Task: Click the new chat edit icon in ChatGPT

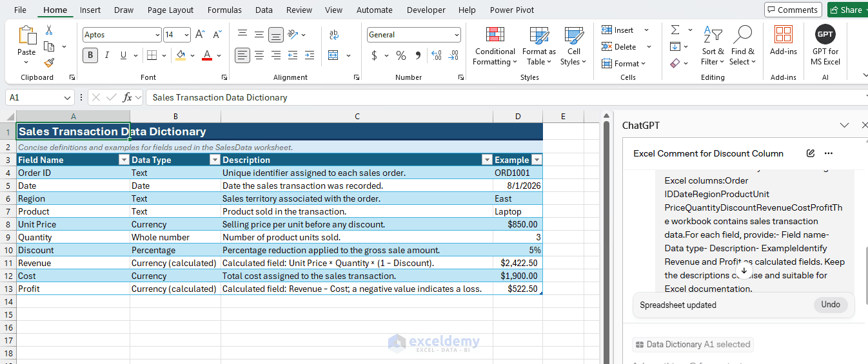Action: (811, 153)
